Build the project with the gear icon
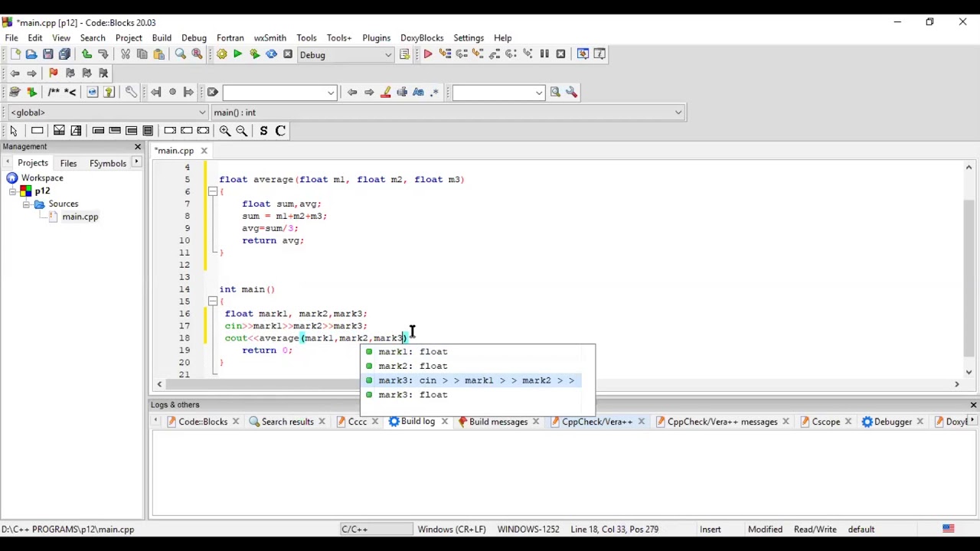 [x=221, y=54]
